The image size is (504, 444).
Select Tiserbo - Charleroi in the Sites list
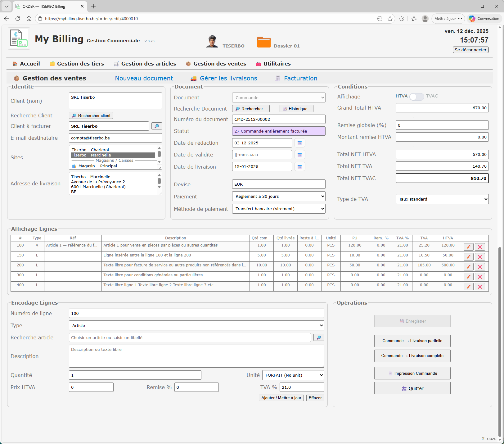[90, 149]
